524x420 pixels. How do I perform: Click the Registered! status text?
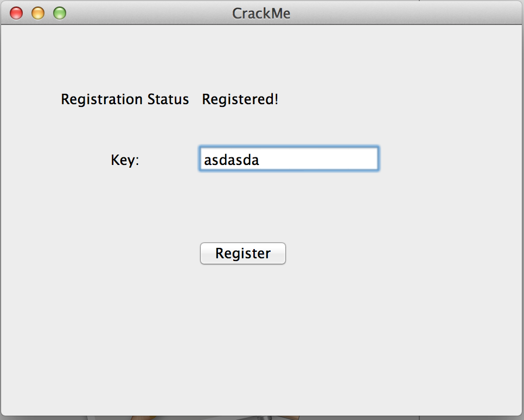pos(240,99)
